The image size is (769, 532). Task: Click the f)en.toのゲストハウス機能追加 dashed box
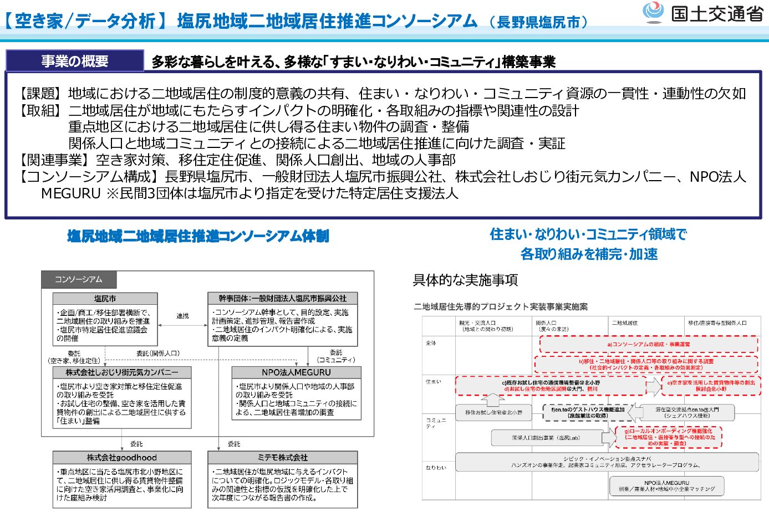click(x=588, y=412)
